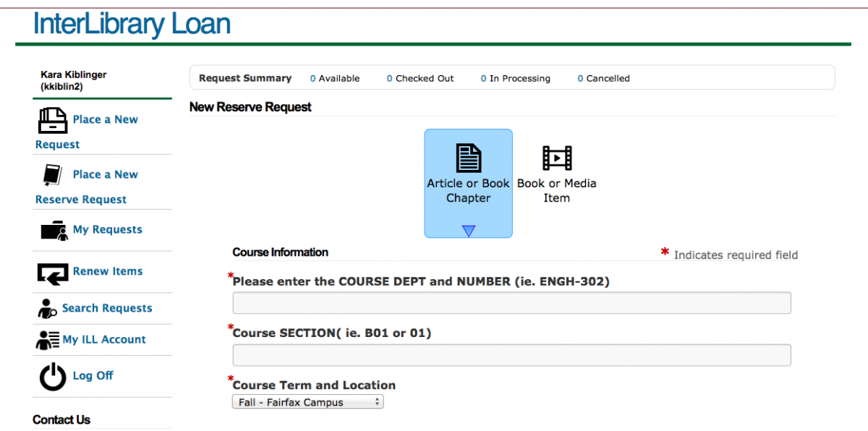Image resolution: width=868 pixels, height=431 pixels.
Task: Click the 0 Available summary count
Action: coord(335,78)
